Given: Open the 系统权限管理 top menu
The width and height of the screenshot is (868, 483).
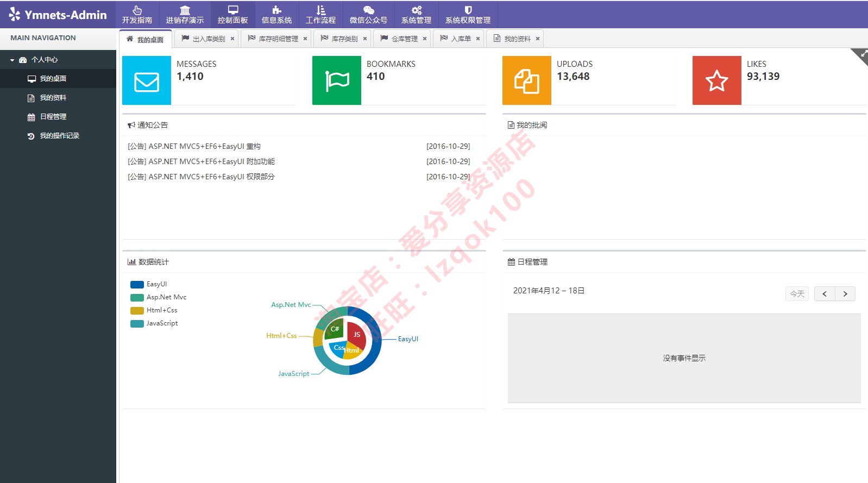Looking at the screenshot, I should [468, 15].
